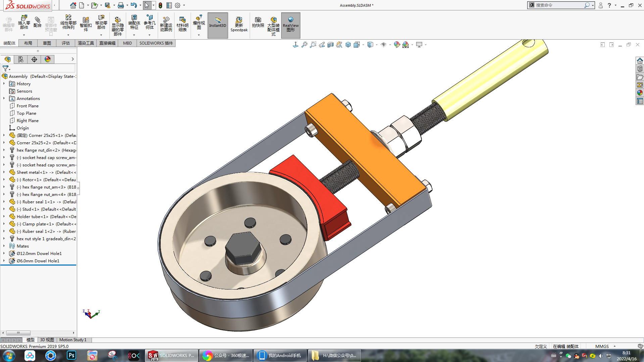This screenshot has width=644, height=362.
Task: Click the Rebuild traffic light icon
Action: tap(160, 5)
